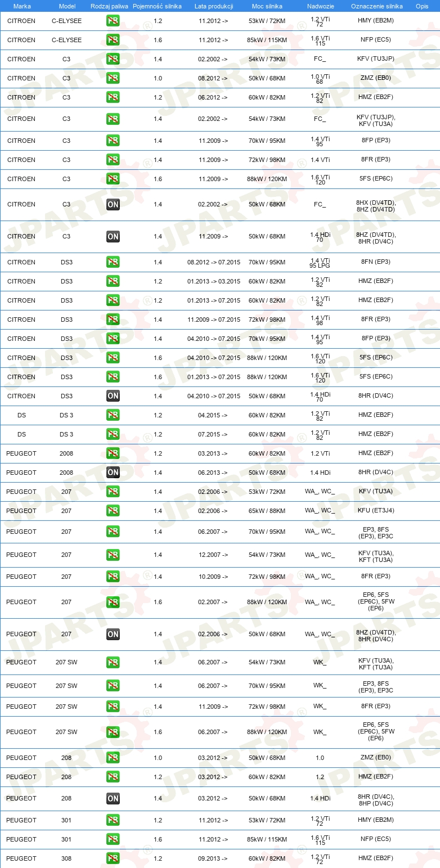Click the ON diesel icon for Citroen DS3
Viewport: 440px width, 868px height.
[113, 395]
